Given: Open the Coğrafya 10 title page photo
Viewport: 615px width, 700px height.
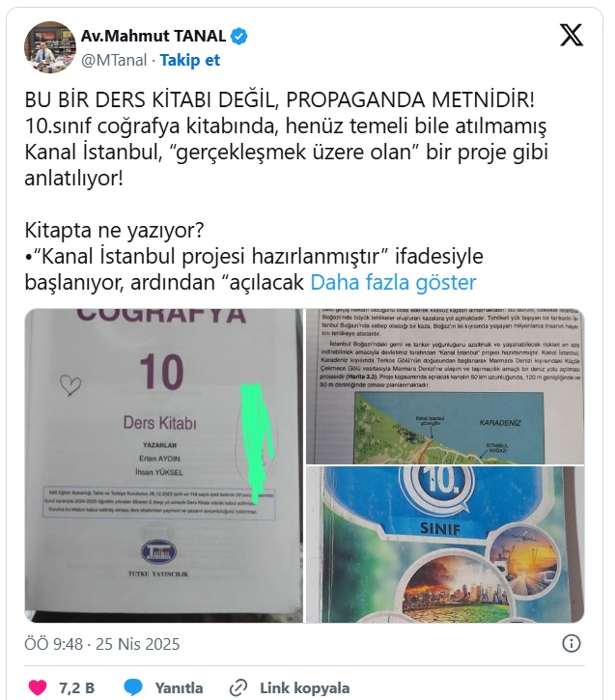Looking at the screenshot, I should pos(164,465).
